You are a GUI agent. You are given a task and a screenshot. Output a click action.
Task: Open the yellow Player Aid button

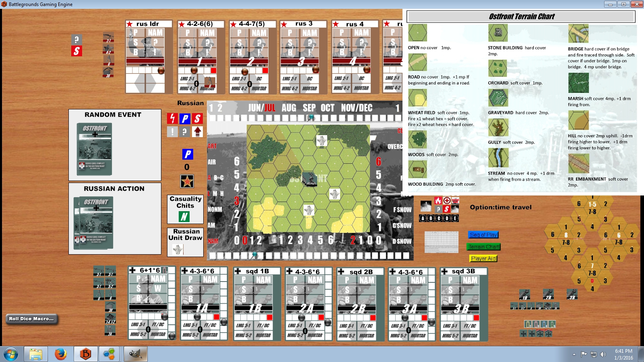(483, 259)
